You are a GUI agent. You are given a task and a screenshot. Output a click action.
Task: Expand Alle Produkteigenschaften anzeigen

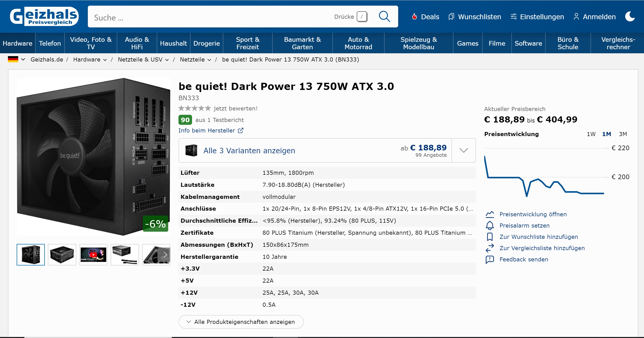coord(241,322)
